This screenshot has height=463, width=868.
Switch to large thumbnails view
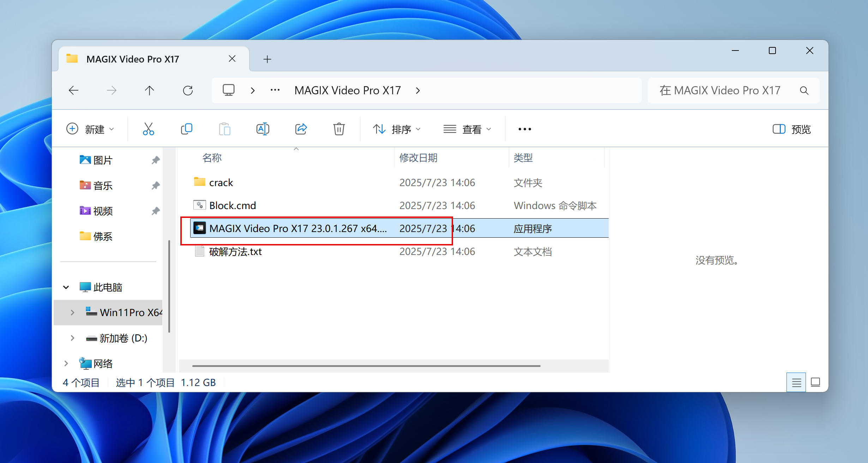[x=815, y=382]
